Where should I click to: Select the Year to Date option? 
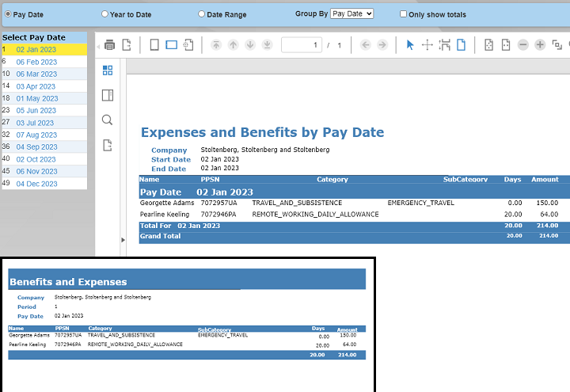(x=104, y=14)
